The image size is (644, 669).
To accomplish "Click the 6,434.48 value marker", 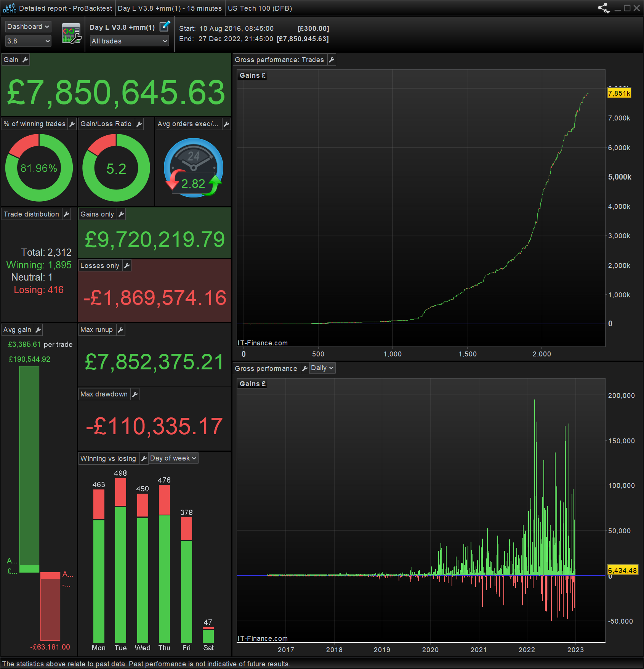I will 623,570.
